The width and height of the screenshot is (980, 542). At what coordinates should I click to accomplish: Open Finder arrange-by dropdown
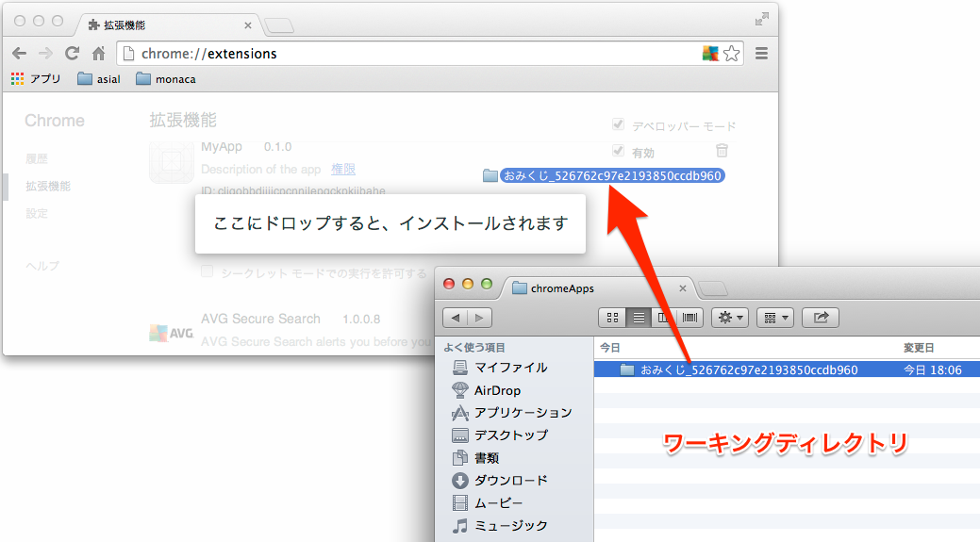pyautogui.click(x=774, y=318)
